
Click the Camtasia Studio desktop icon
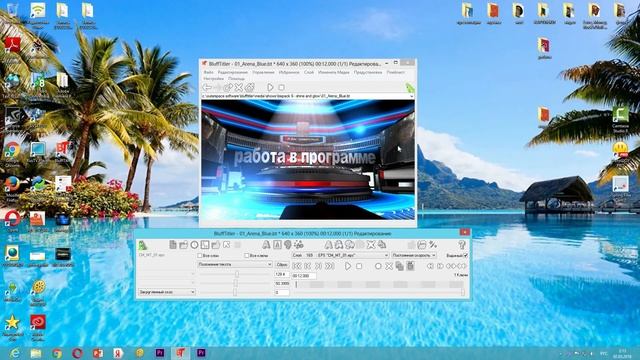[x=620, y=119]
